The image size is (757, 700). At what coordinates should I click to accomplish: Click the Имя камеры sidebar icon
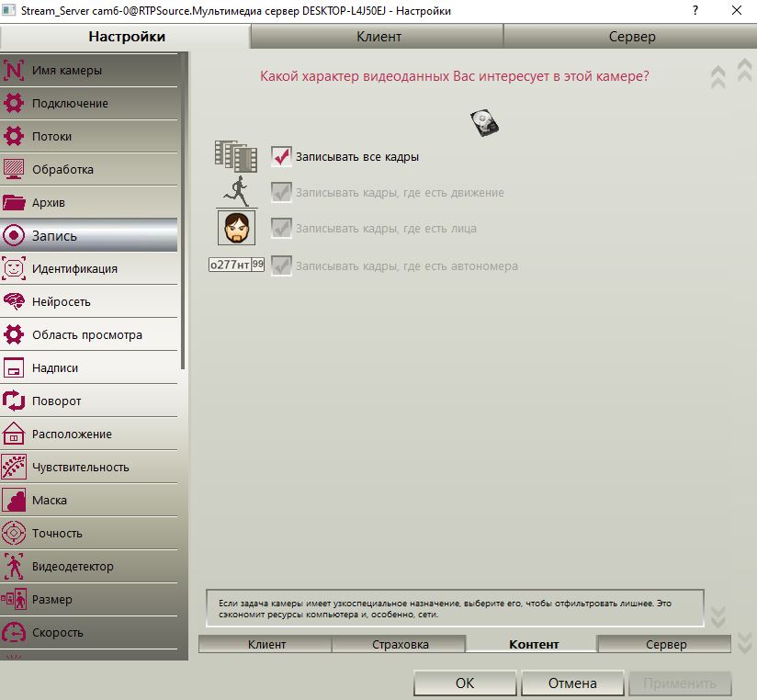pyautogui.click(x=14, y=70)
